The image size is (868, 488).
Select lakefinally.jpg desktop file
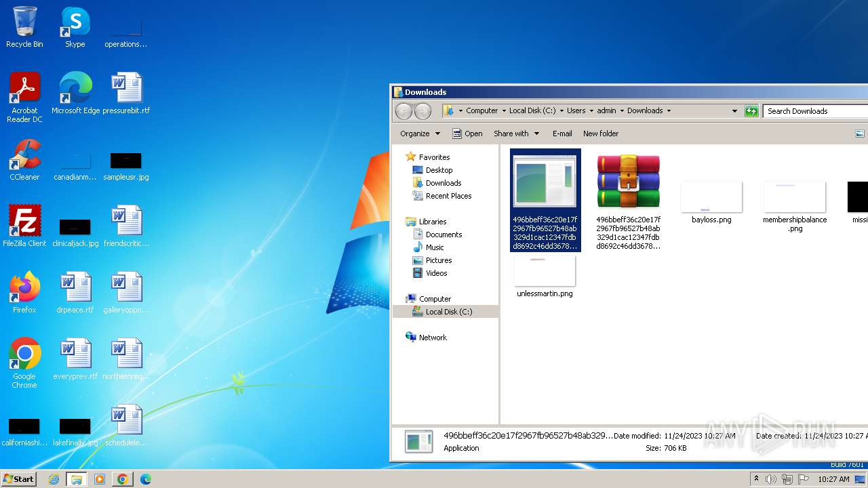tap(75, 432)
